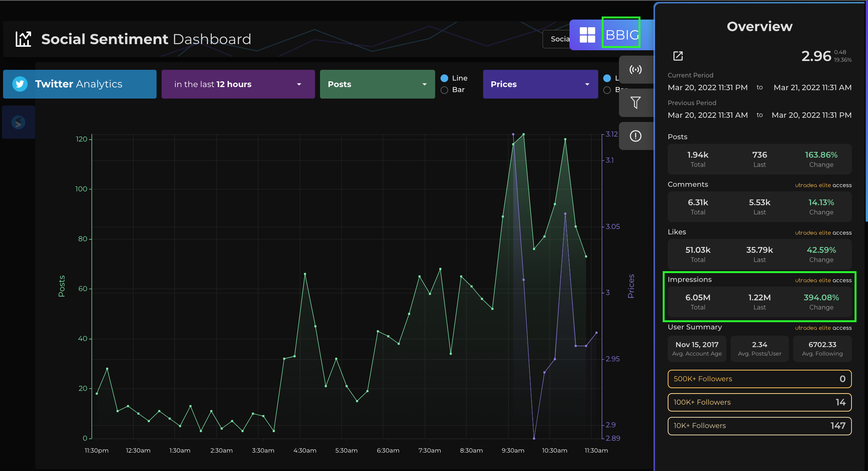Click the partially hidden Social tab
The height and width of the screenshot is (471, 868).
pos(556,39)
